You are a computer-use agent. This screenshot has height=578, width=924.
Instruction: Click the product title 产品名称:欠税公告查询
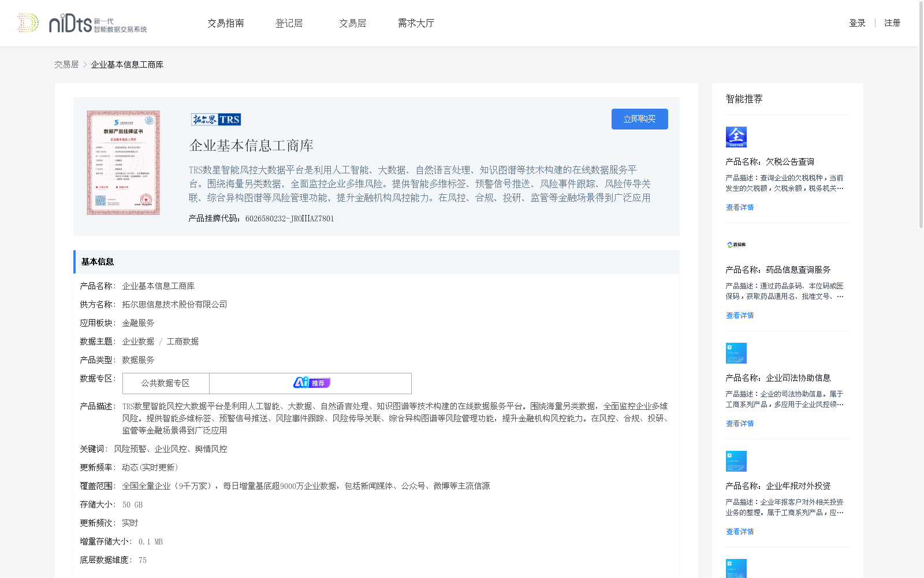pyautogui.click(x=770, y=162)
